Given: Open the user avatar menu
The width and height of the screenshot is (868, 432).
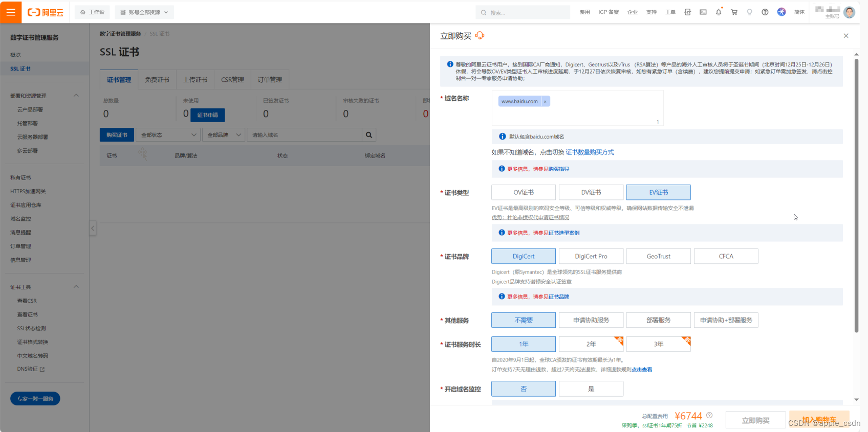Looking at the screenshot, I should click(x=850, y=12).
